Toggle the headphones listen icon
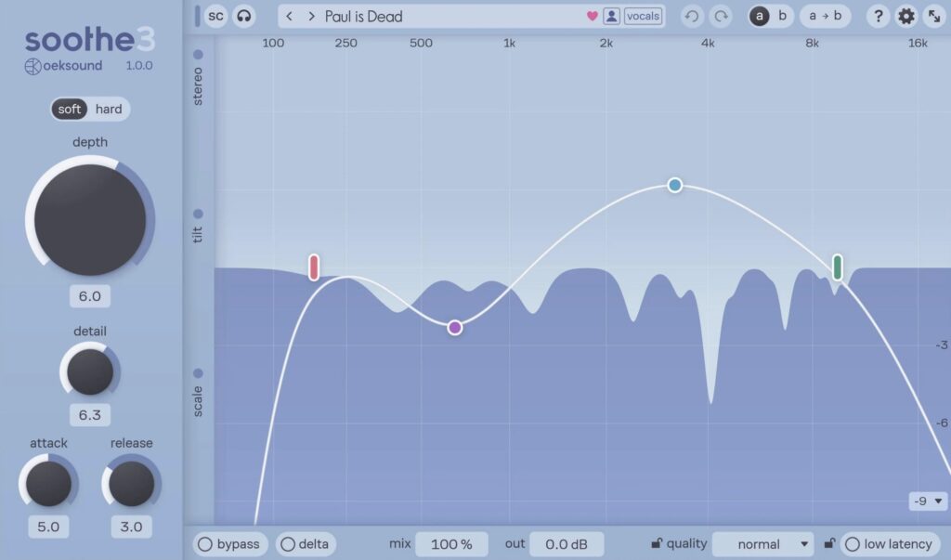This screenshot has height=560, width=951. point(244,17)
